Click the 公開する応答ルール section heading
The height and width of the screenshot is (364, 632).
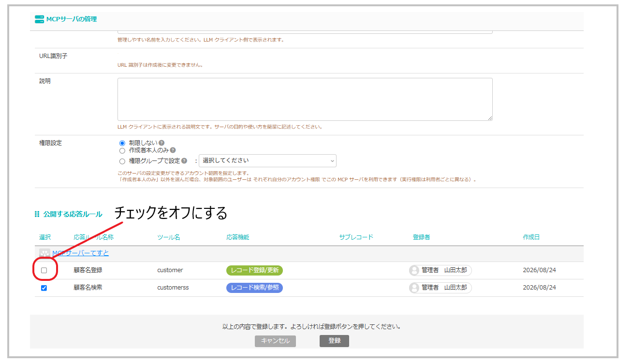coord(73,214)
